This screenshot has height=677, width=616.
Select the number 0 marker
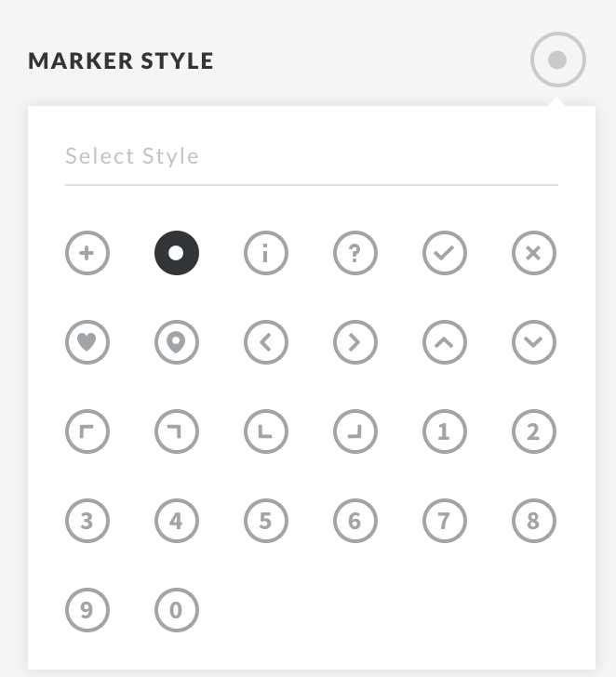(x=177, y=610)
